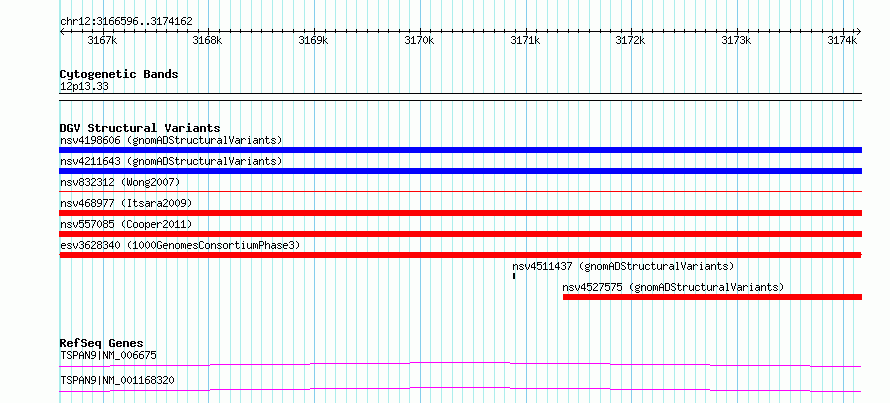Image resolution: width=890 pixels, height=403 pixels.
Task: Select the blue nsv4211643 variant bar
Action: (460, 171)
